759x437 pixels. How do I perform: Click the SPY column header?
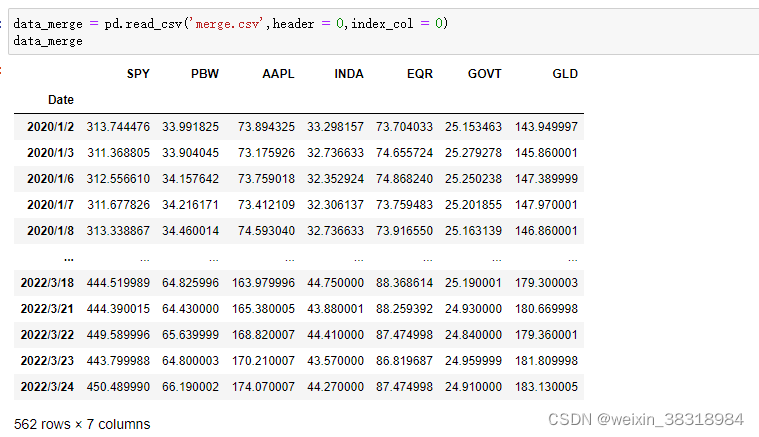(138, 74)
